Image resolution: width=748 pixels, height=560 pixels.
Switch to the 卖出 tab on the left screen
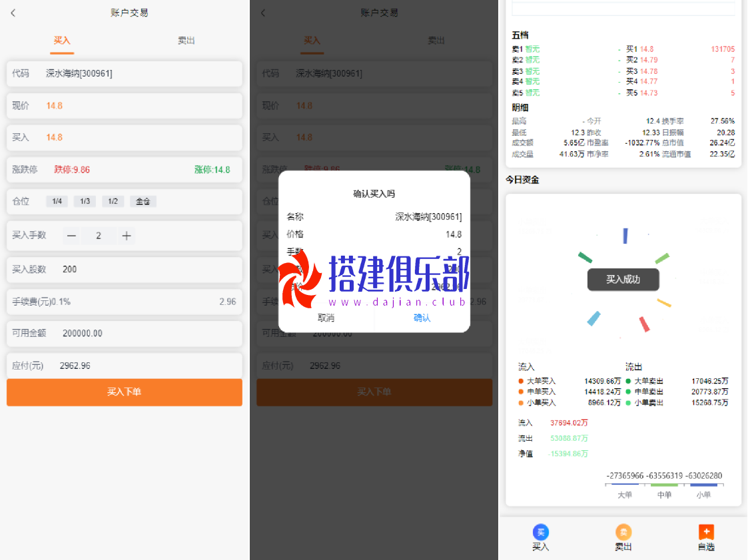pos(187,41)
